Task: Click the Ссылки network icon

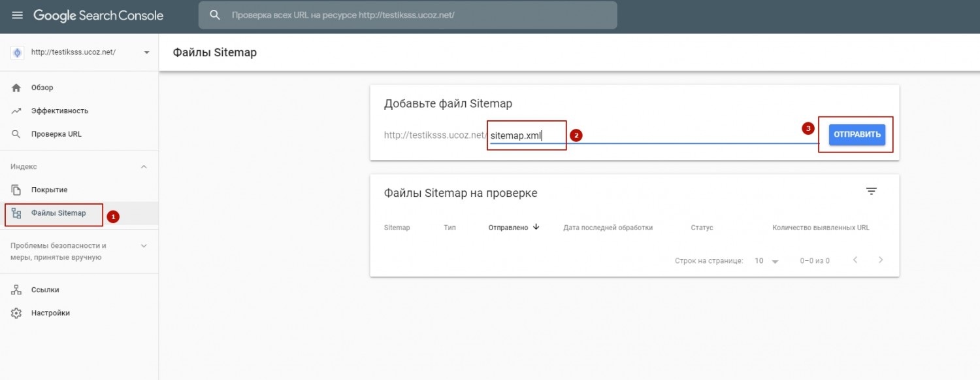Action: (x=17, y=290)
